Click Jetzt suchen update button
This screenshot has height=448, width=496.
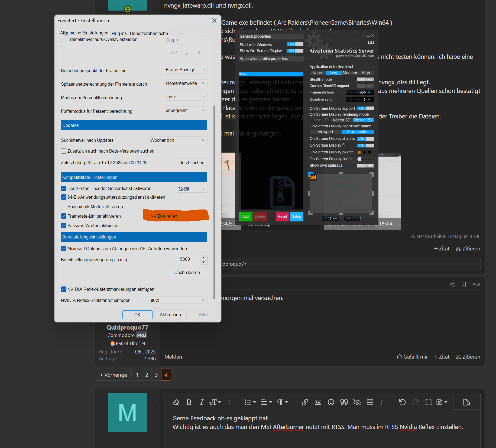click(192, 163)
